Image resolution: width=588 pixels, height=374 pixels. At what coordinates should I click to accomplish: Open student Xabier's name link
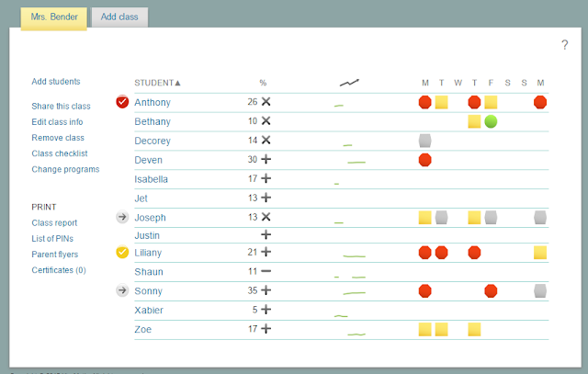tap(149, 311)
